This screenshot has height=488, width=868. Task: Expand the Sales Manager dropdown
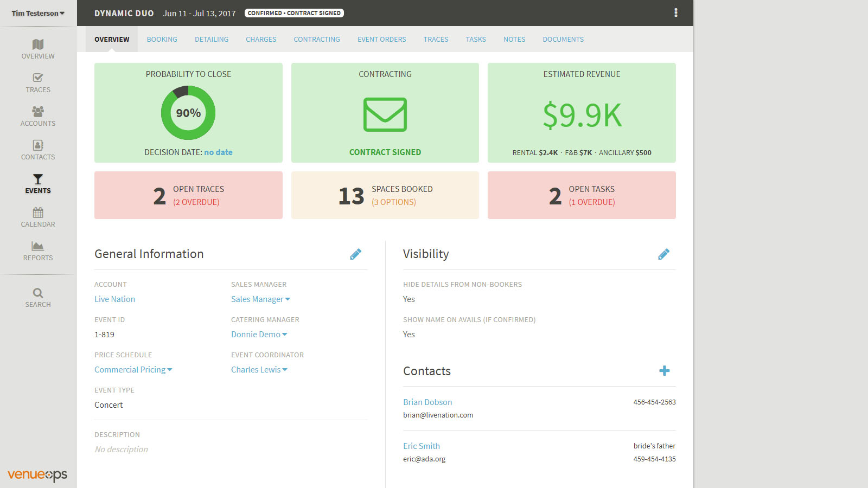tap(260, 299)
